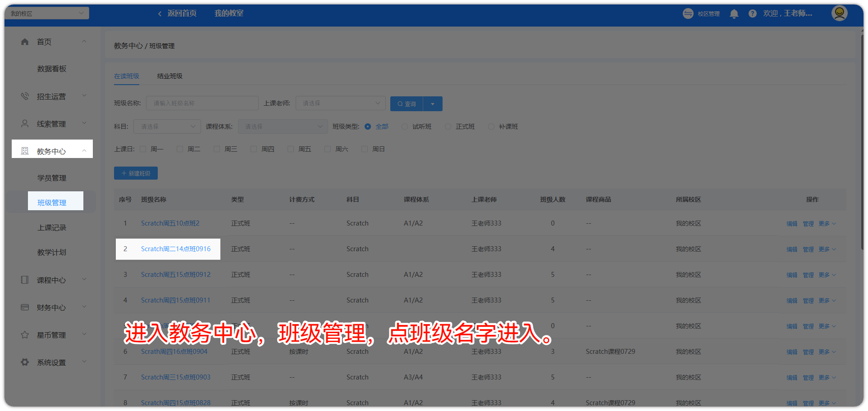Check the 周日 checkbox
The width and height of the screenshot is (868, 411).
(365, 149)
